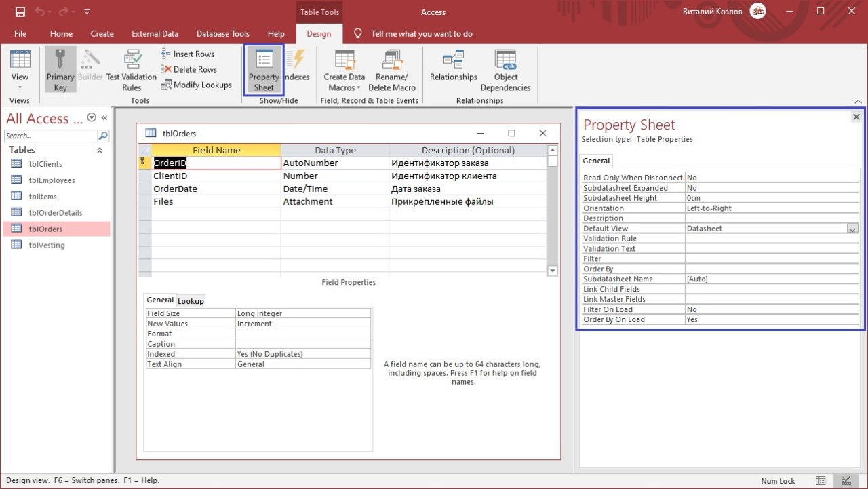The width and height of the screenshot is (868, 489).
Task: Click the primary key row selector for OrderID
Action: pos(144,163)
